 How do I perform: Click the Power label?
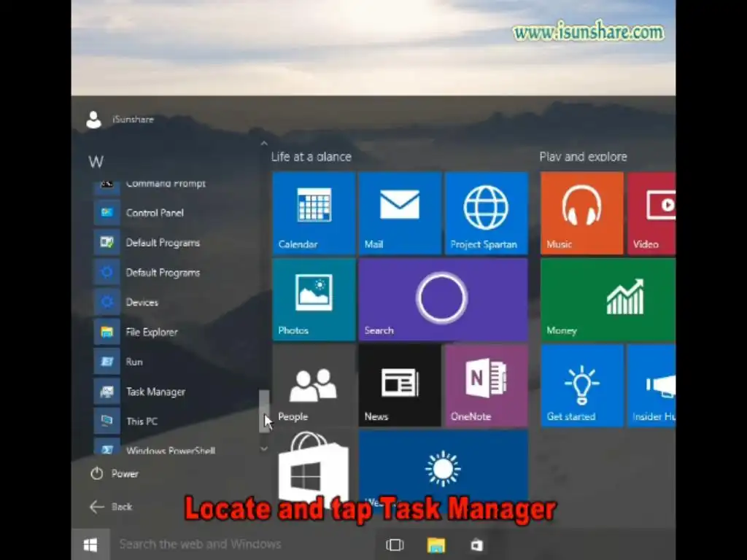coord(125,473)
